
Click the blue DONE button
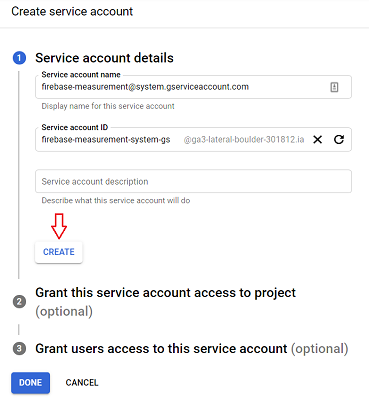pos(30,382)
